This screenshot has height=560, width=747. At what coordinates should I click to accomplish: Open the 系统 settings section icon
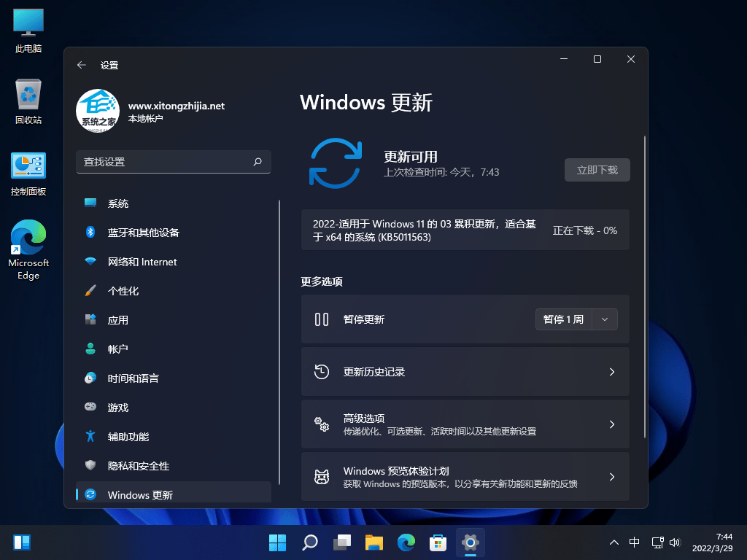point(90,203)
